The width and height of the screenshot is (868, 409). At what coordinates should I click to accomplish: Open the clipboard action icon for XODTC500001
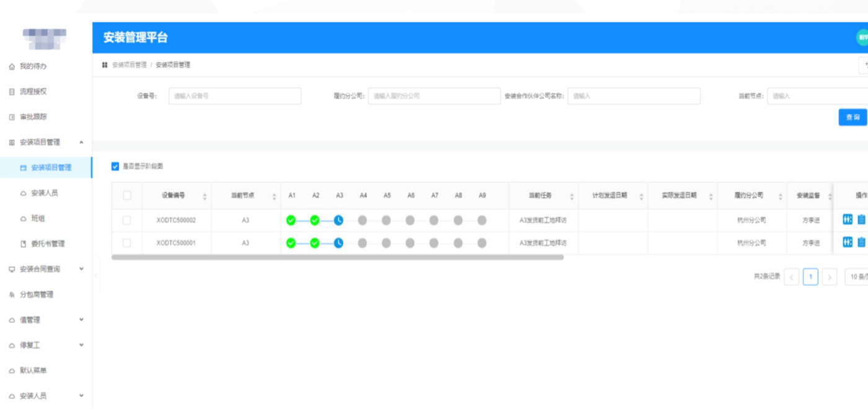point(861,243)
